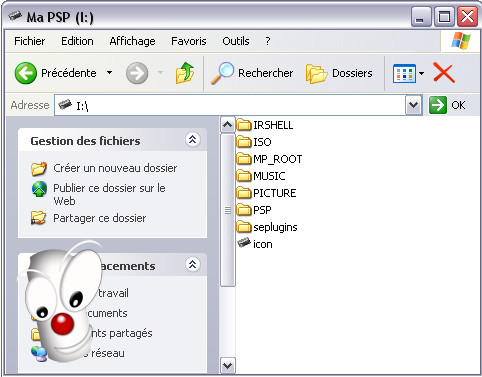Click the shared folder icon beside Partager

tap(38, 218)
